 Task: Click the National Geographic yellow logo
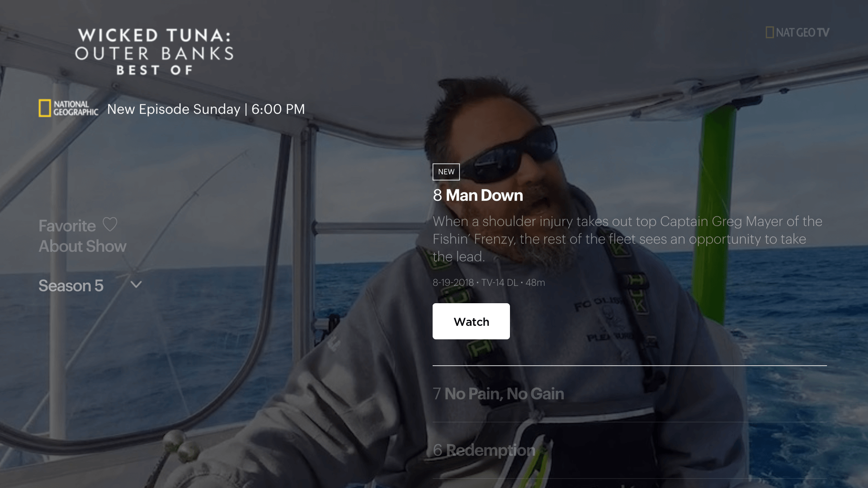click(45, 108)
